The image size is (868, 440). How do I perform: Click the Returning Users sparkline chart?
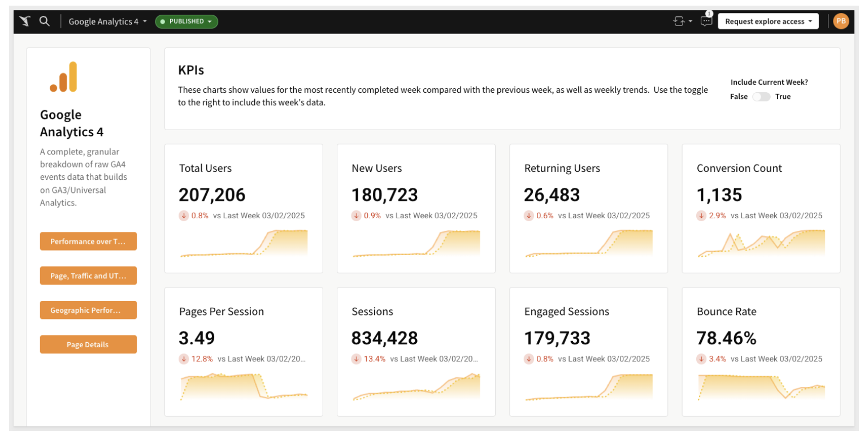tap(588, 244)
